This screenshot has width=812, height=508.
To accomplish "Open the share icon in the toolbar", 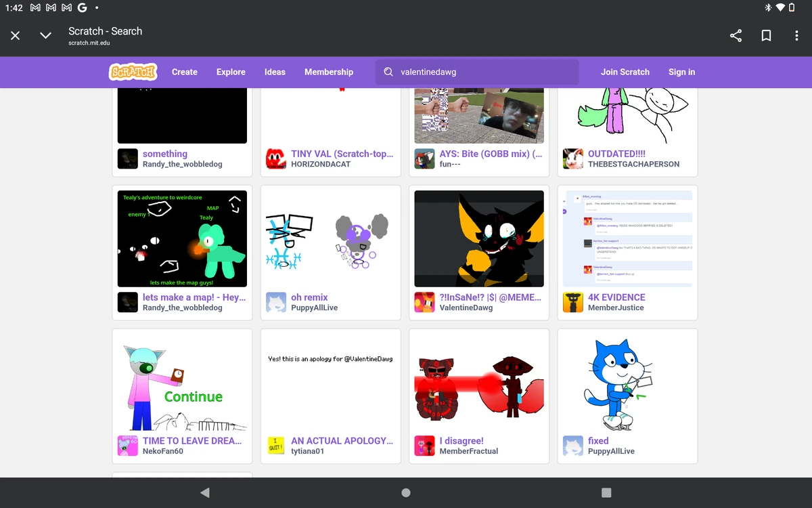I will (x=736, y=35).
